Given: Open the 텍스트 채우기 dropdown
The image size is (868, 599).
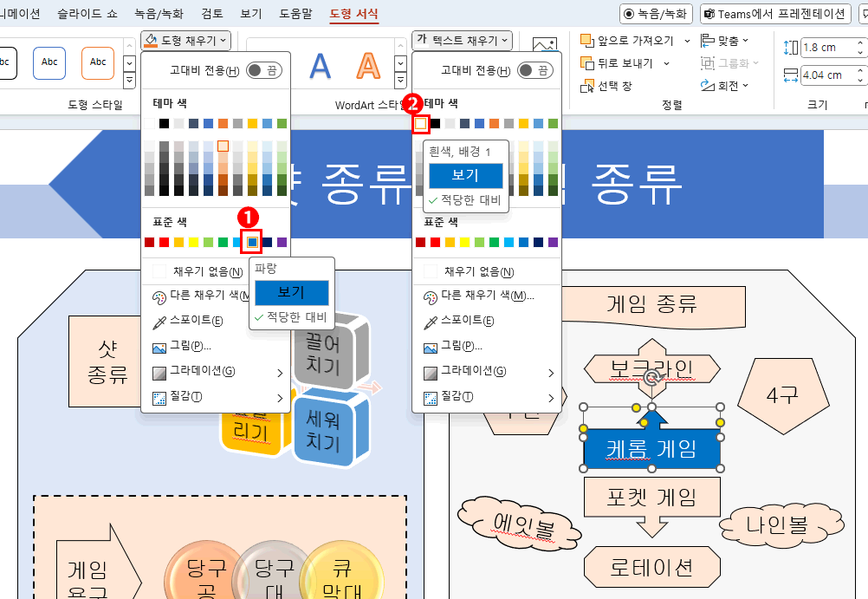Looking at the screenshot, I should coord(463,41).
